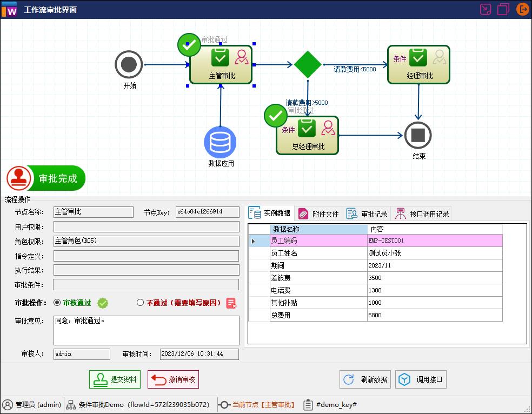Select the 总经理审批 workflow node

tap(308, 135)
